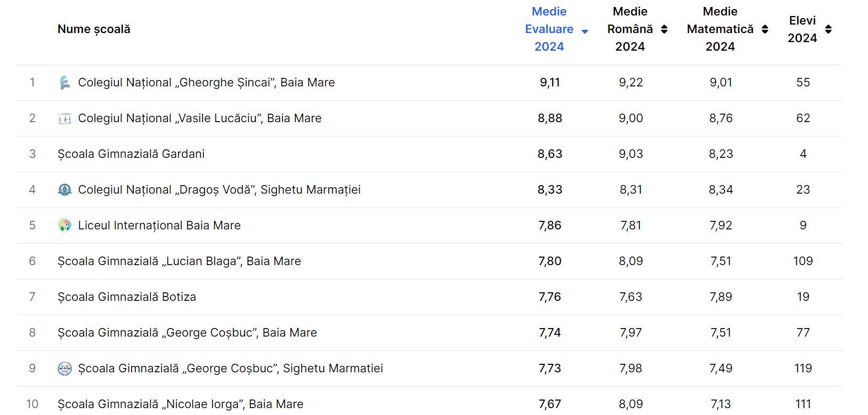Sort table by Medie Evaluare 2024 header
The height and width of the screenshot is (415, 868).
pos(549,29)
